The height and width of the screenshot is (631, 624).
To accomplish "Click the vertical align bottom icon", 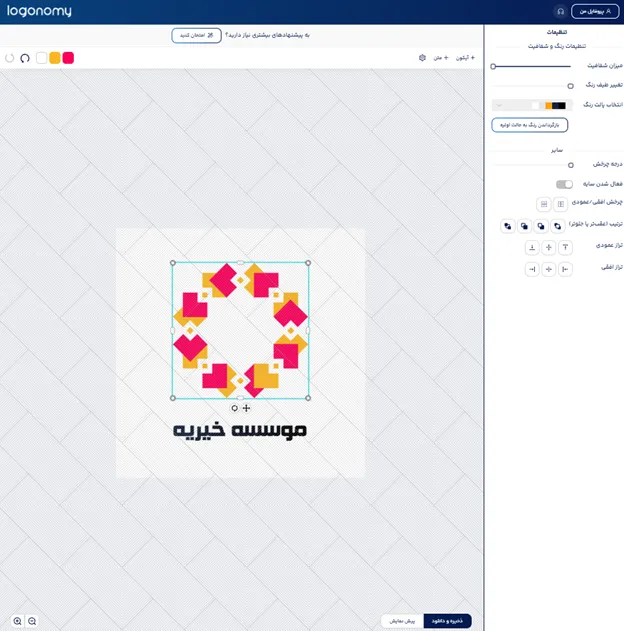I will [x=532, y=247].
